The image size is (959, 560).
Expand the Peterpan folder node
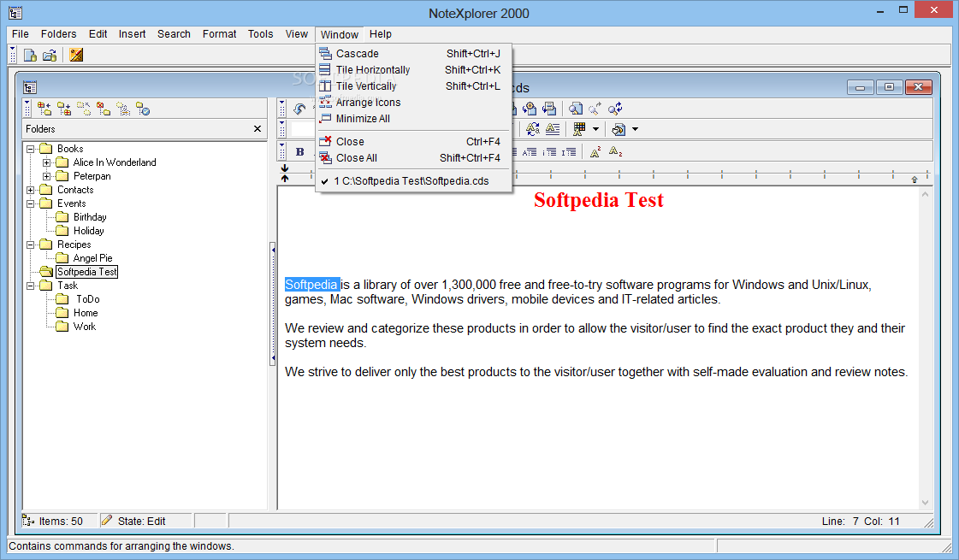[x=46, y=176]
